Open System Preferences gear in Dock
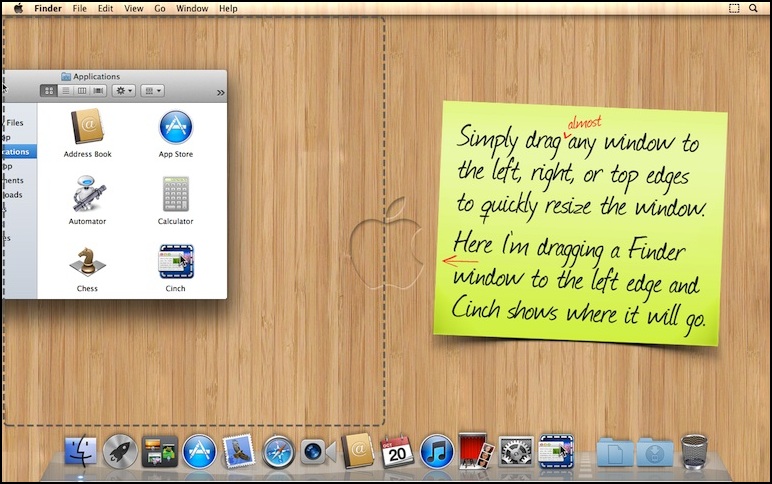The height and width of the screenshot is (484, 772). point(516,453)
